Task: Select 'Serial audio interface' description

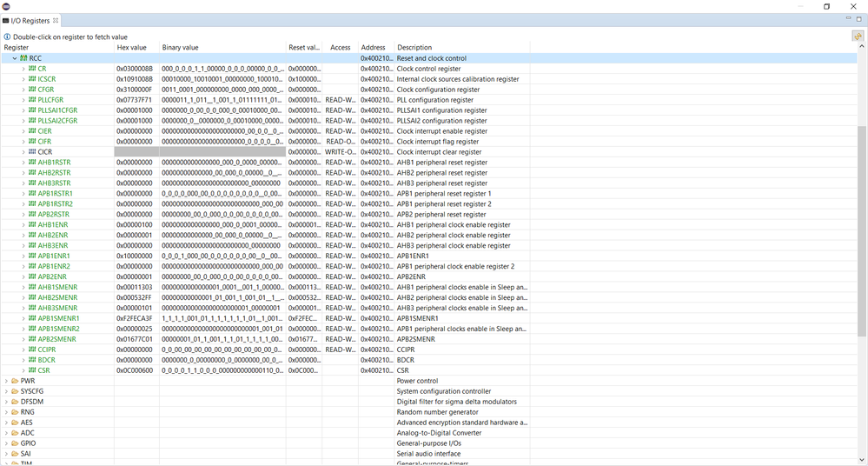Action: tap(428, 454)
